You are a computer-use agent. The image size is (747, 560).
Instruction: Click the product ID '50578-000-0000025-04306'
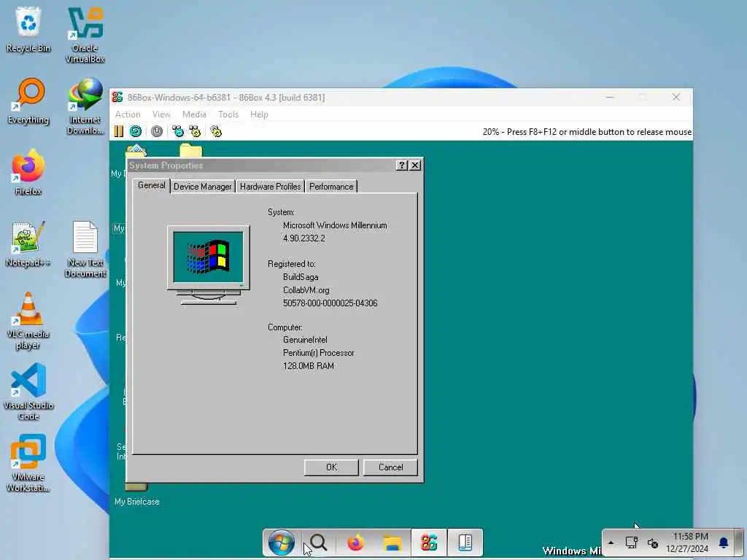[x=330, y=303]
